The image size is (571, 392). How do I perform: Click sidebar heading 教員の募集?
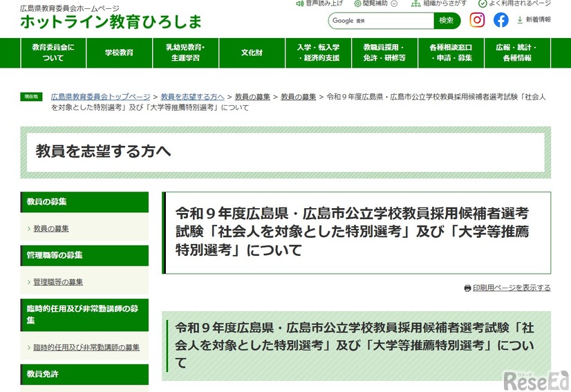click(x=84, y=202)
